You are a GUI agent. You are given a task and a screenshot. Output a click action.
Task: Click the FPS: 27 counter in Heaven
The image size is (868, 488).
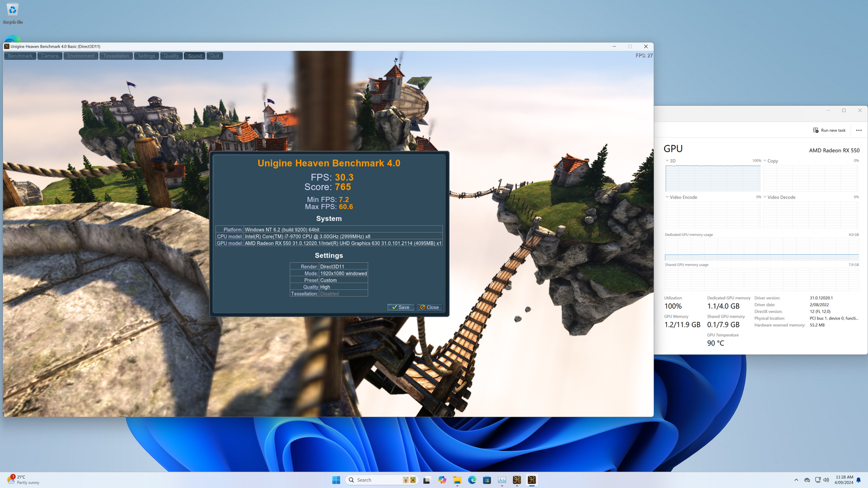[644, 55]
